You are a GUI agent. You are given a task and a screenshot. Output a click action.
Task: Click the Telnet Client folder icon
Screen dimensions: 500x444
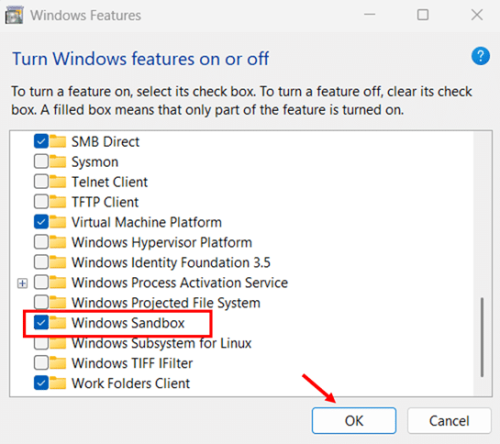coord(58,182)
